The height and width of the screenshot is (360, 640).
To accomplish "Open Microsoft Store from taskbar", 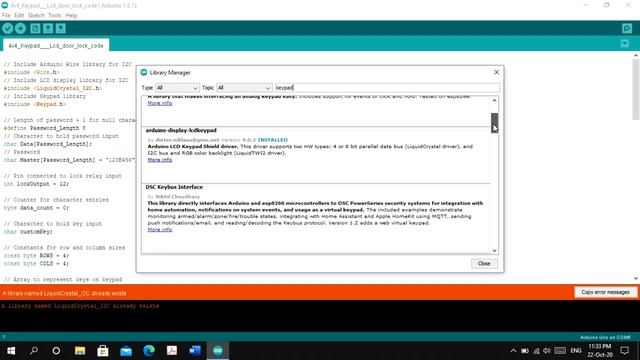I will [102, 351].
